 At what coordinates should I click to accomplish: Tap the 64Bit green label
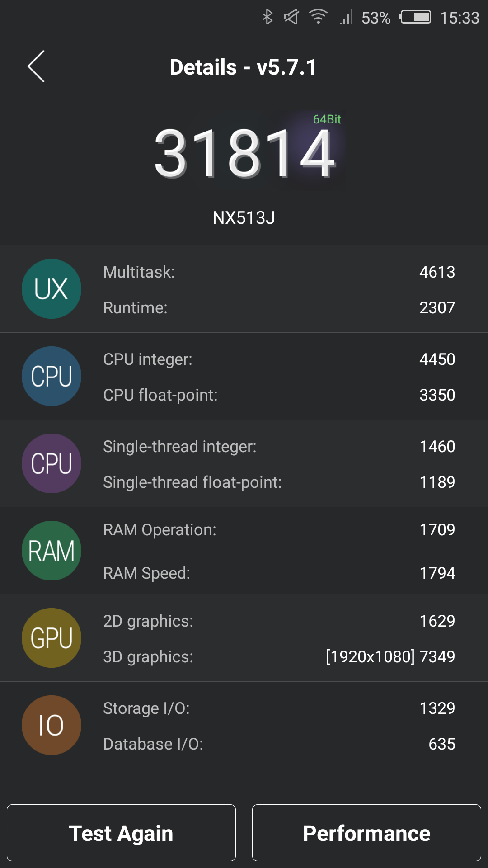(x=327, y=119)
